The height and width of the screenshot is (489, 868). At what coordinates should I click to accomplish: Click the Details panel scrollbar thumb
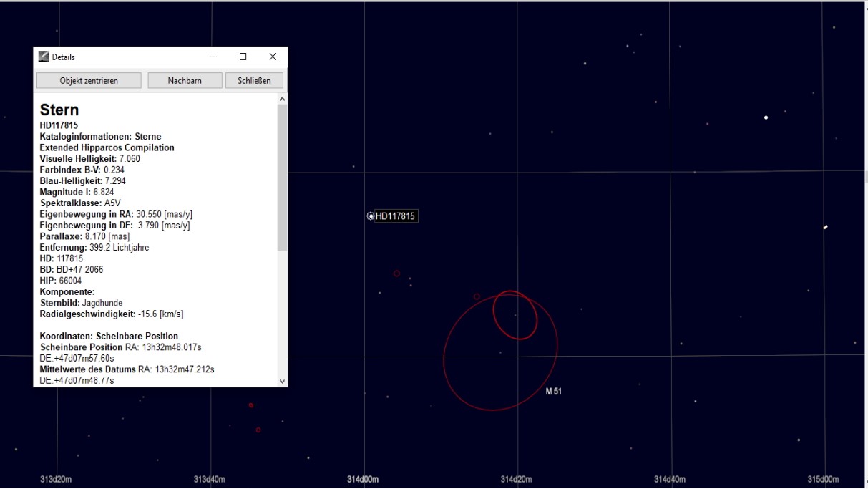click(282, 178)
